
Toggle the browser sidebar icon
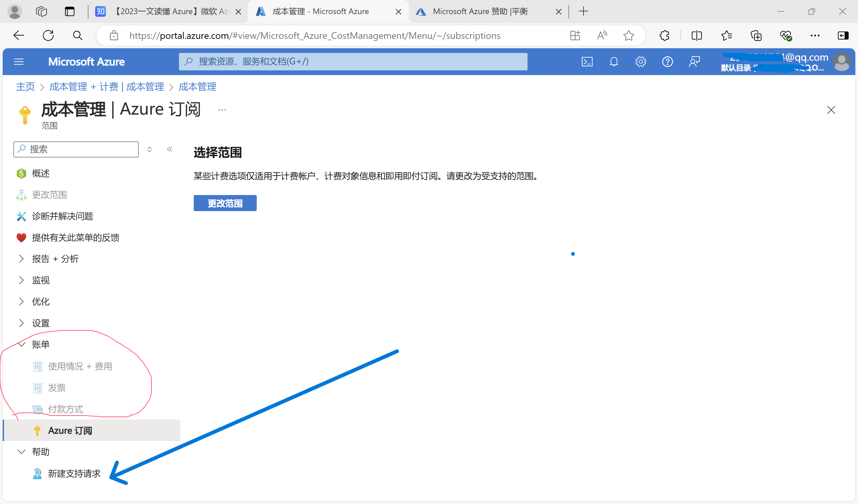(843, 36)
